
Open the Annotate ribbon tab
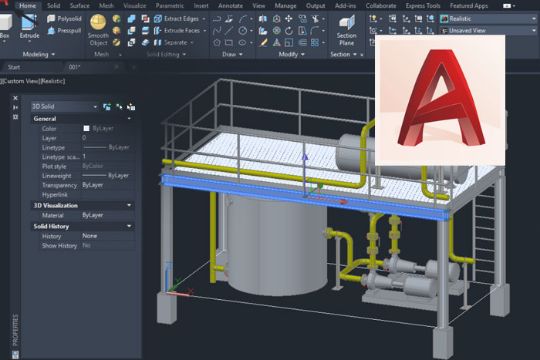tap(230, 6)
